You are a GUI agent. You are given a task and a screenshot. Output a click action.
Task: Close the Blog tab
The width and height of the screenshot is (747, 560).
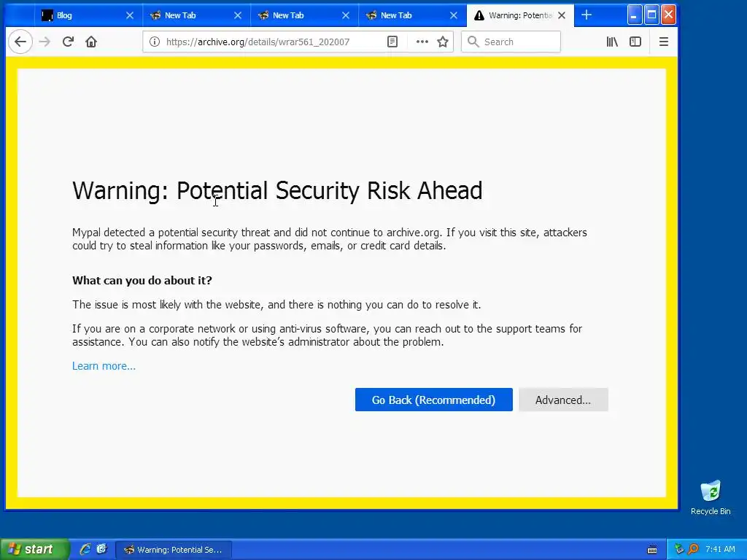(x=130, y=15)
